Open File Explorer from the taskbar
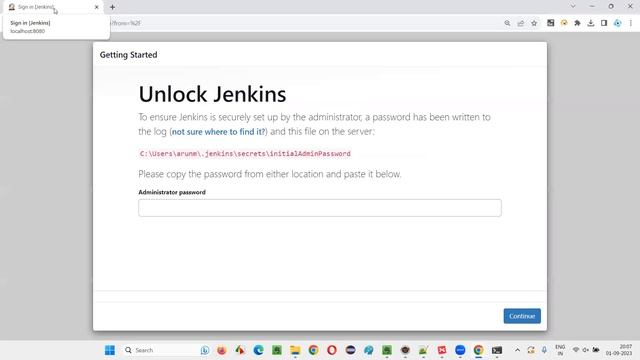Screen dimensions: 640x360 coord(295,350)
